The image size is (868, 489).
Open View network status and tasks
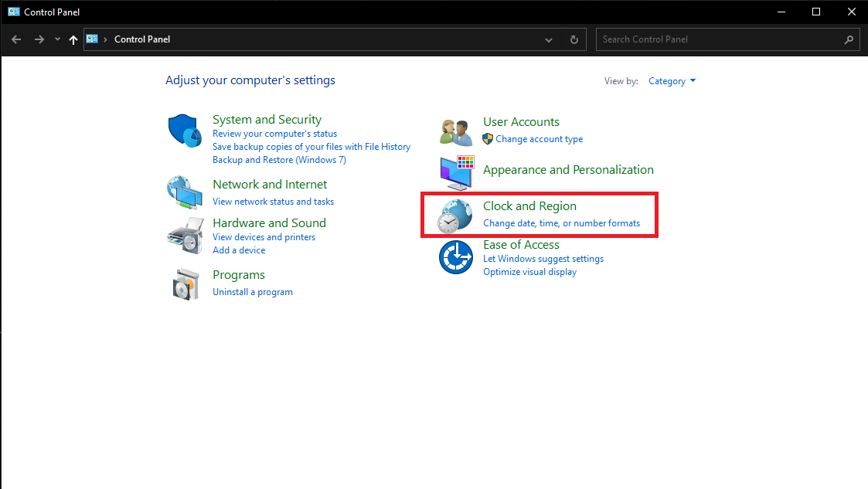click(274, 202)
